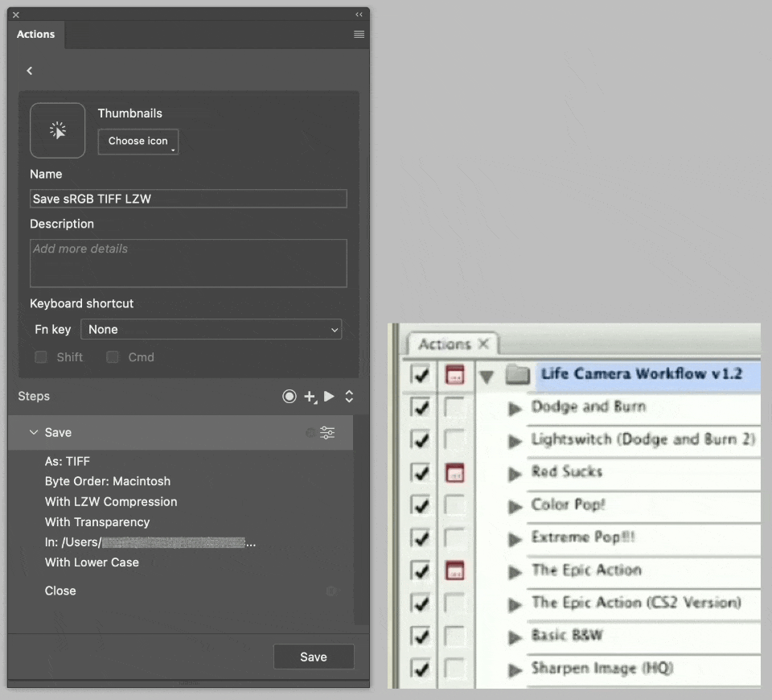This screenshot has height=700, width=772.
Task: Expand the Basic B&W action
Action: point(515,637)
